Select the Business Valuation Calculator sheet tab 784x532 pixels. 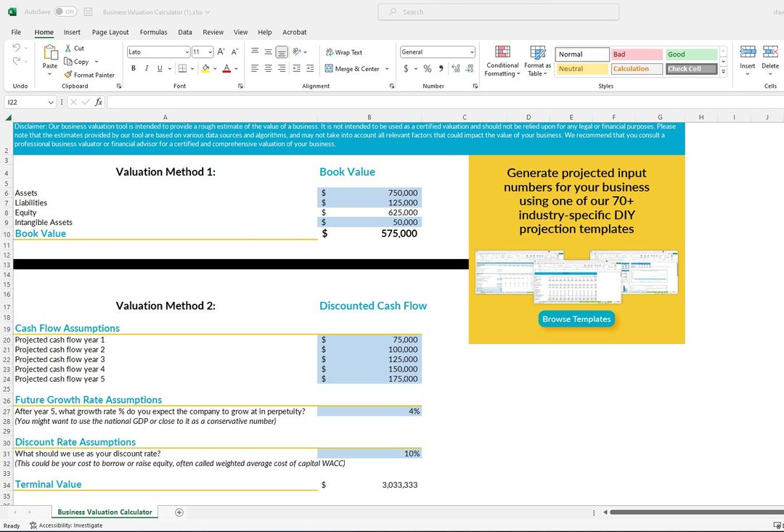tap(104, 512)
